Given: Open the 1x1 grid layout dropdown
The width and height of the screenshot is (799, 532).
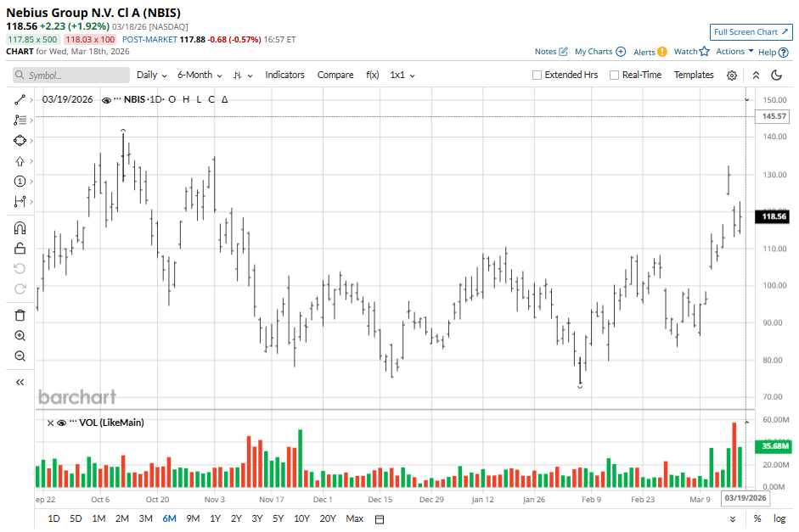Looking at the screenshot, I should [402, 75].
